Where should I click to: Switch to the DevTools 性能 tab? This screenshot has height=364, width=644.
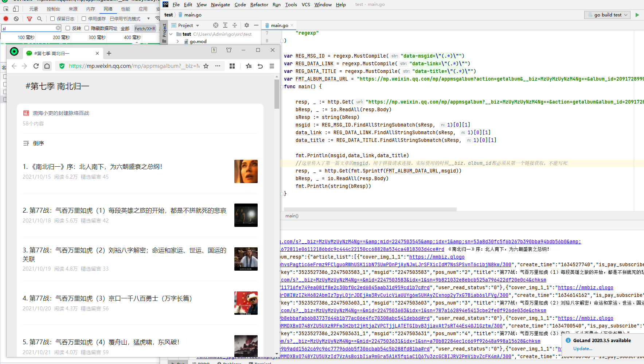point(125,9)
